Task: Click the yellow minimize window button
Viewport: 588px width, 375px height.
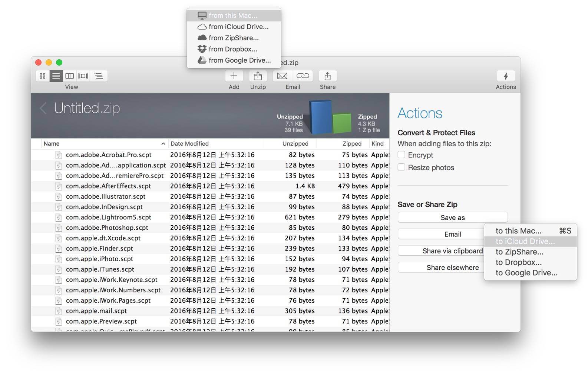Action: [x=49, y=63]
